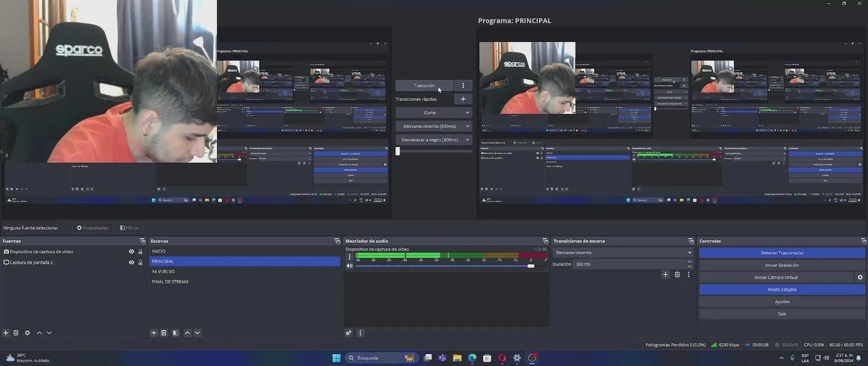This screenshot has height=366, width=868.
Task: Increase Duración with up arrow
Action: [689, 262]
